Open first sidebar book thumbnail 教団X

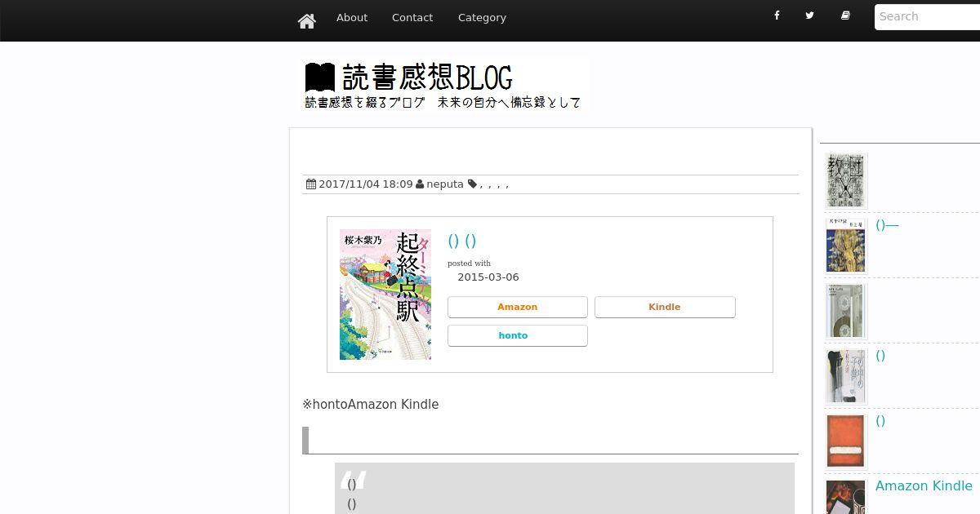845,179
